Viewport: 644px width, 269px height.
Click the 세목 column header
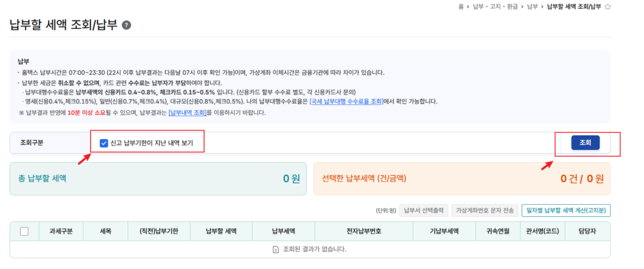(x=106, y=231)
